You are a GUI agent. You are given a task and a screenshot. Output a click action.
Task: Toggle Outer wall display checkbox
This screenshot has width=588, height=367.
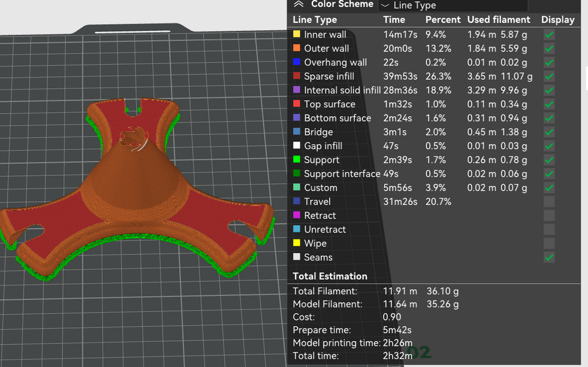tap(549, 49)
